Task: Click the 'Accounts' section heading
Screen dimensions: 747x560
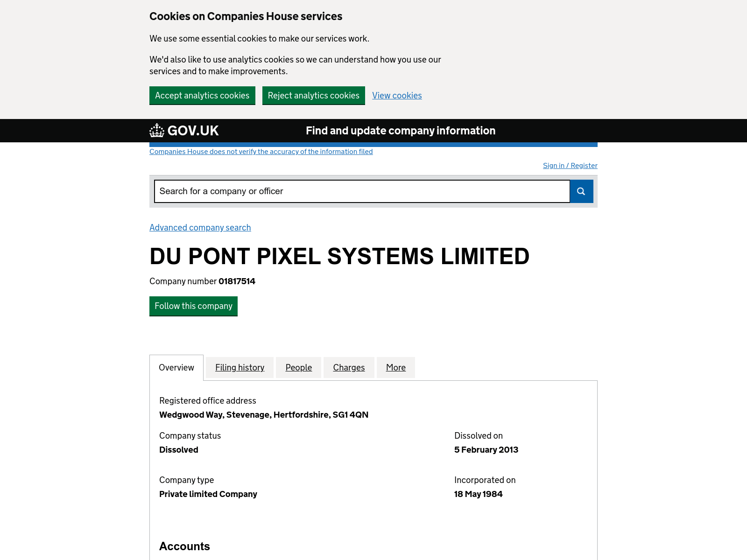Action: [184, 546]
